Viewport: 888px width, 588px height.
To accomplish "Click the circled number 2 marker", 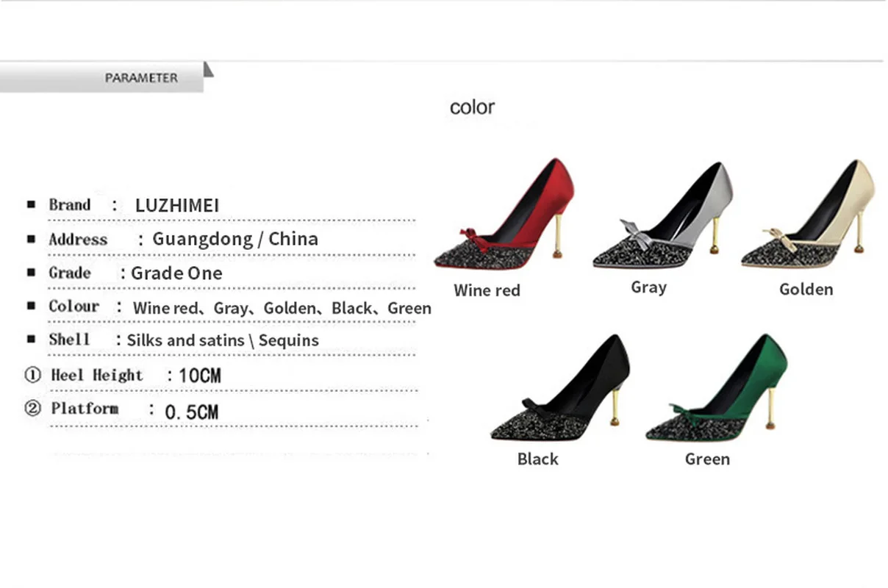I will (32, 408).
